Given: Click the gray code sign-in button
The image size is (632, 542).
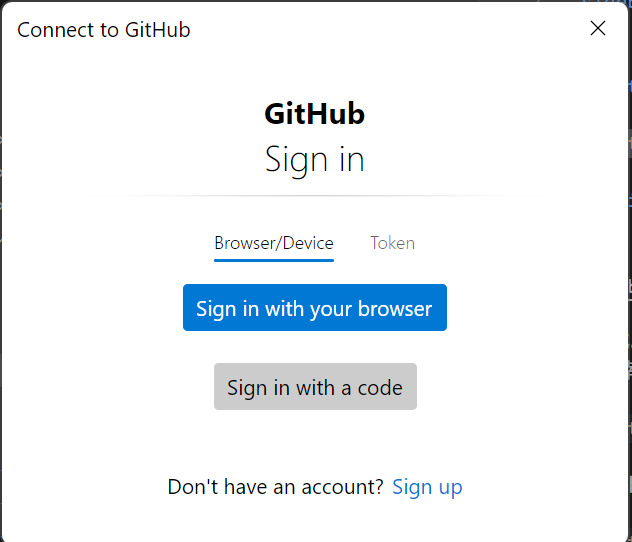Looking at the screenshot, I should click(315, 387).
